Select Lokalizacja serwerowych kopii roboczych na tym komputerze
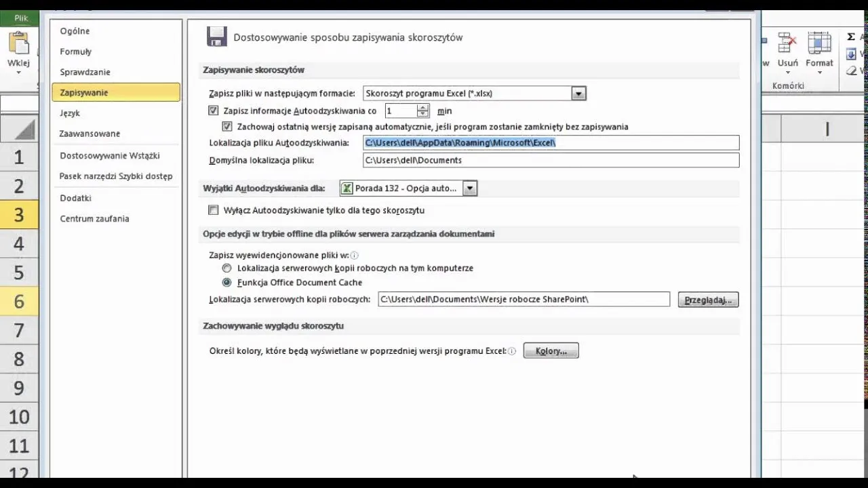This screenshot has width=868, height=488. (x=227, y=268)
